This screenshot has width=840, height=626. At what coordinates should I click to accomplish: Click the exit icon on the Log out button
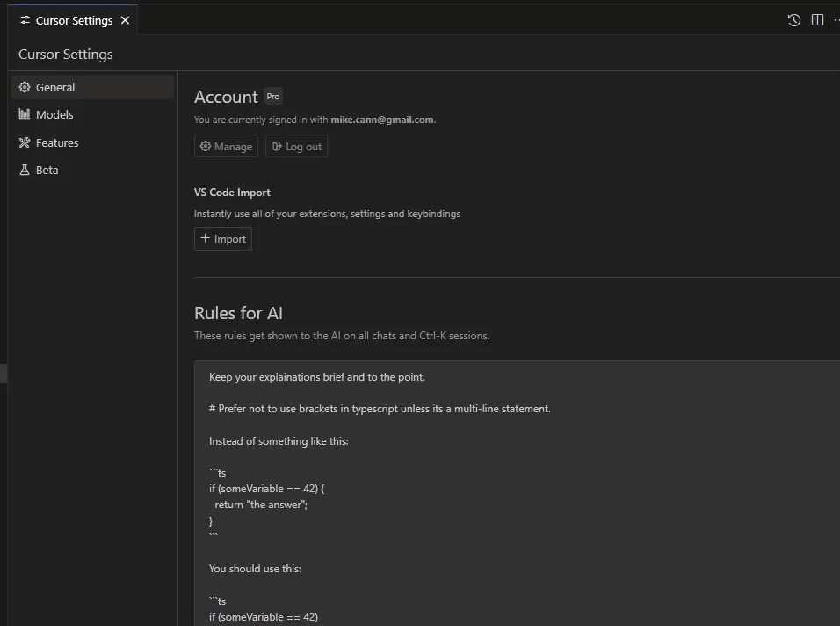277,147
